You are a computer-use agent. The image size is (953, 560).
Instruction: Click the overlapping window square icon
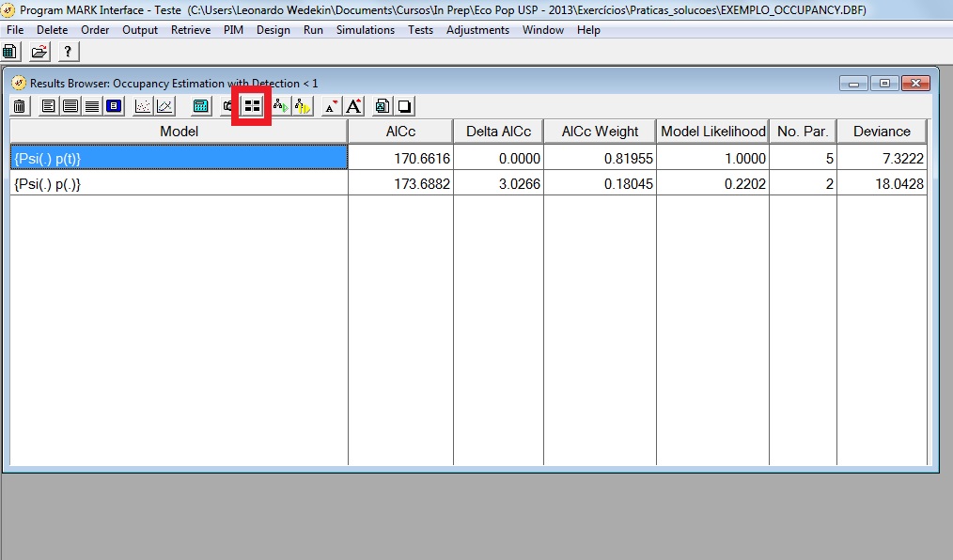click(x=404, y=106)
